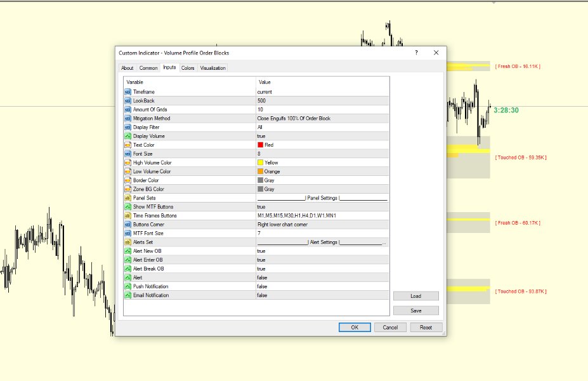Screen dimensions: 588x381
Task: Click the High Volume Color row icon
Action: pos(128,163)
